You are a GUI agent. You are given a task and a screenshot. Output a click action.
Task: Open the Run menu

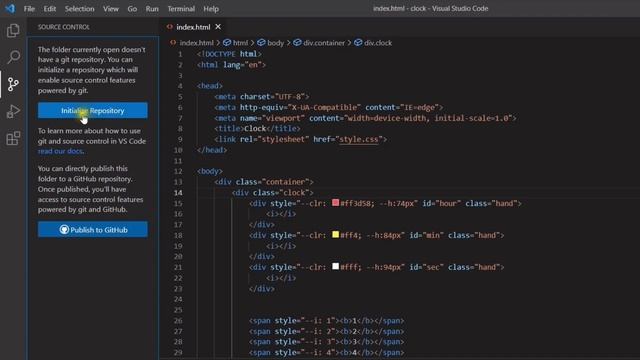152,9
